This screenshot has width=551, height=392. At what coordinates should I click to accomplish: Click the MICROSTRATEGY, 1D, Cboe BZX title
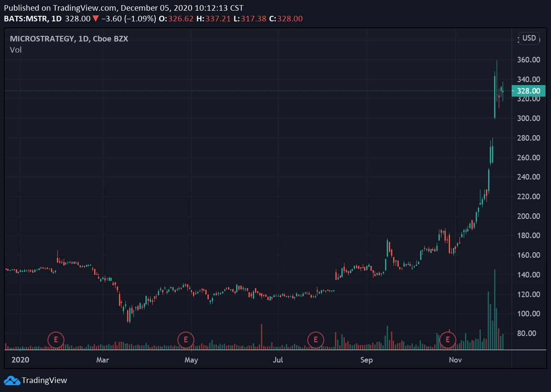[69, 38]
